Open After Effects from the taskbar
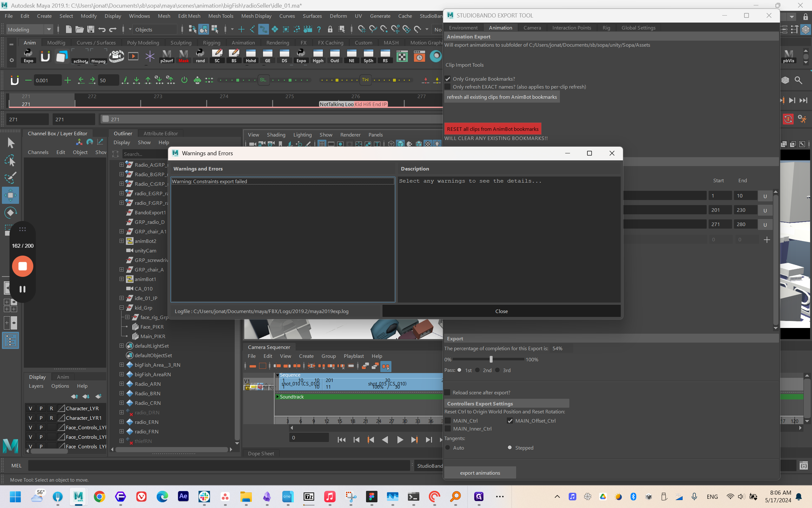Image resolution: width=812 pixels, height=508 pixels. (183, 497)
